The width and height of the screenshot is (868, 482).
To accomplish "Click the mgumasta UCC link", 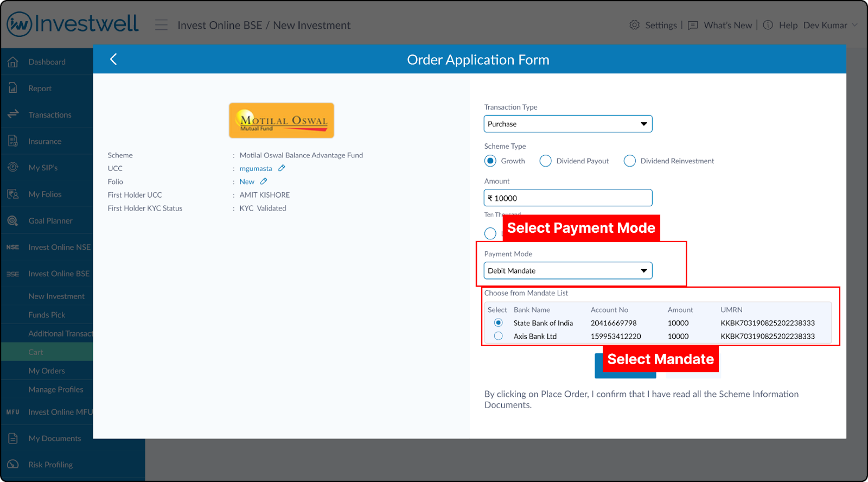I will 256,168.
